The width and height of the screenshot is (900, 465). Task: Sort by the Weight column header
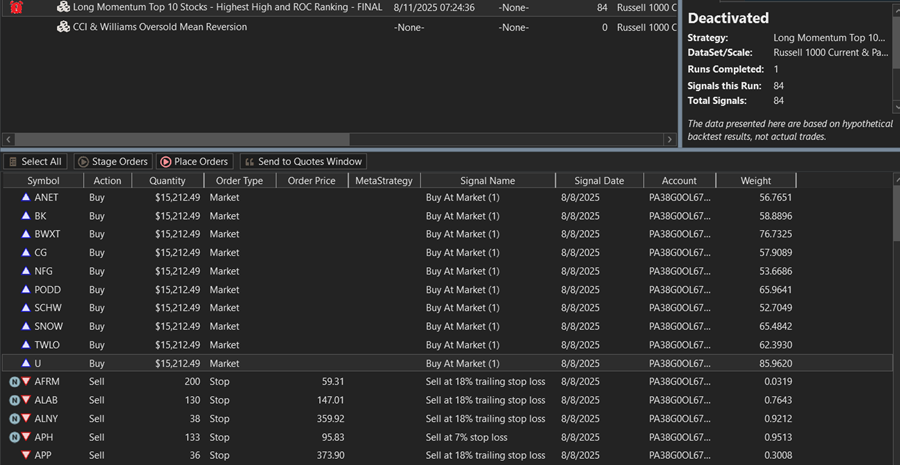point(756,181)
